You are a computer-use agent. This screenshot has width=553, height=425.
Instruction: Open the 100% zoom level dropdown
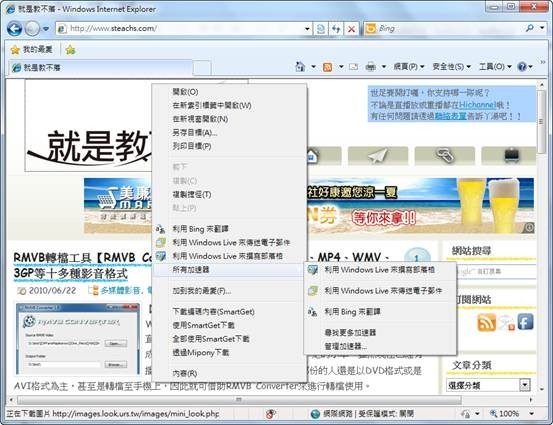[x=531, y=413]
